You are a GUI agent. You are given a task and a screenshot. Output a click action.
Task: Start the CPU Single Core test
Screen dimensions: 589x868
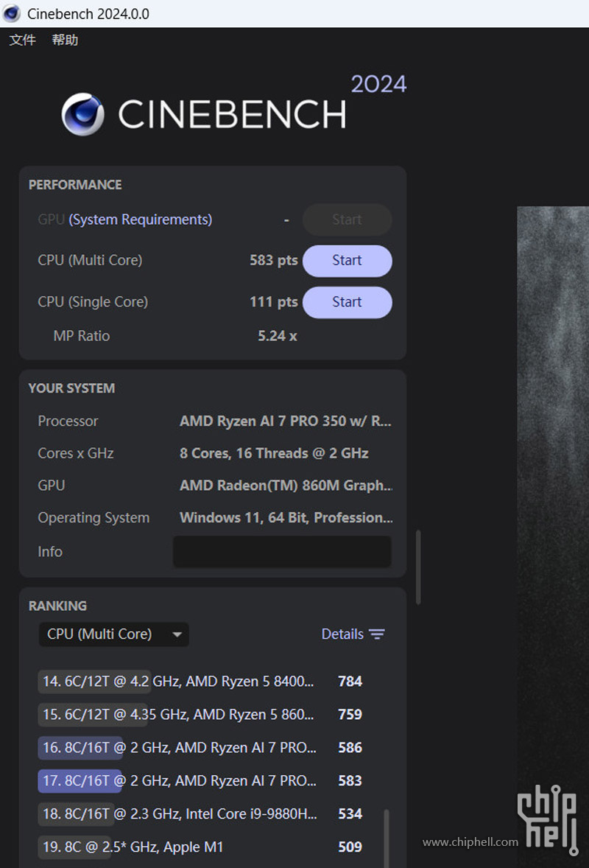pos(348,302)
